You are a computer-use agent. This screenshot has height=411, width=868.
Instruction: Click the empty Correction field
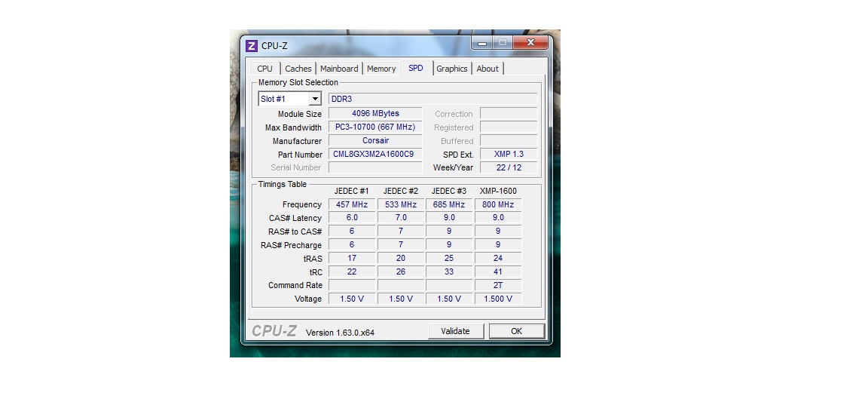click(509, 114)
